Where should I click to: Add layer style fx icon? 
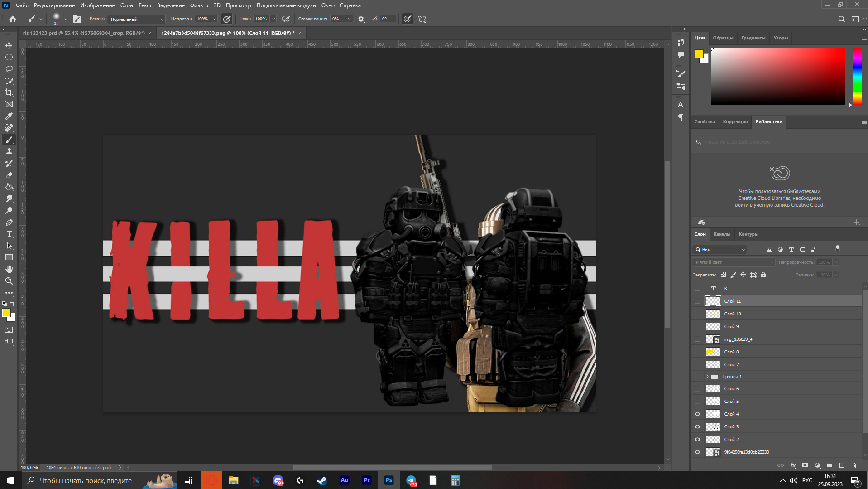[x=793, y=465]
